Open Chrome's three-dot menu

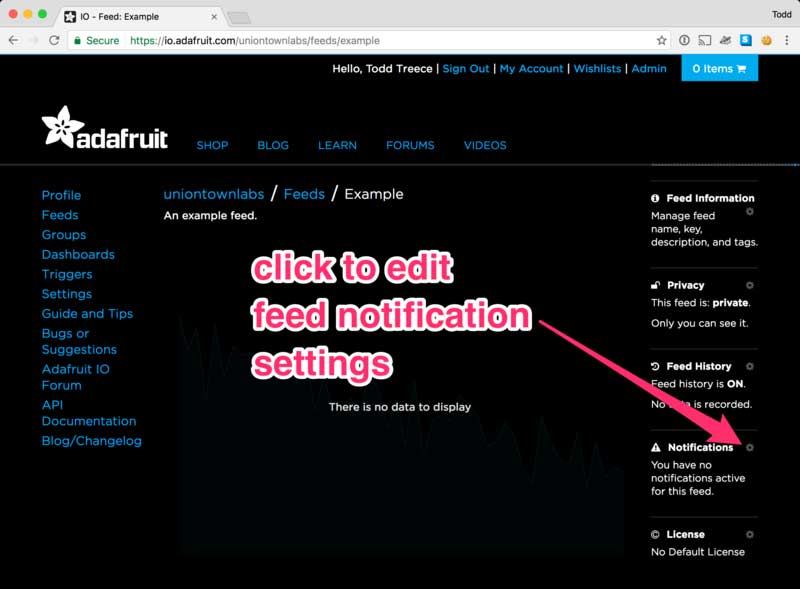point(786,41)
